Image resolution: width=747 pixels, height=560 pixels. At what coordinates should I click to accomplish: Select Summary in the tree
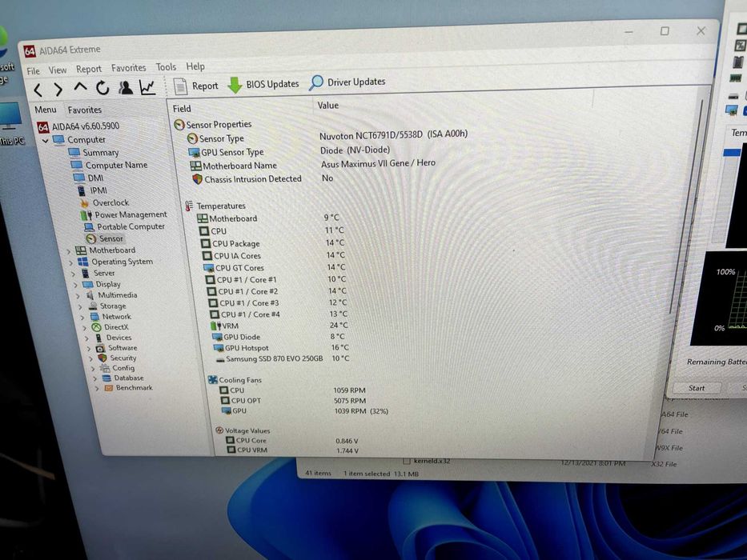point(94,152)
